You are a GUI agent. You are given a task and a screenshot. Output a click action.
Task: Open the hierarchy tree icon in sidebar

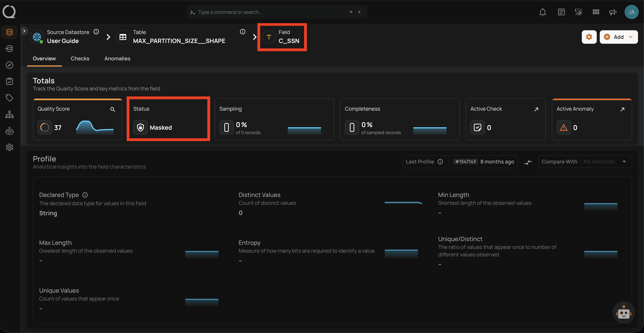[x=10, y=115]
